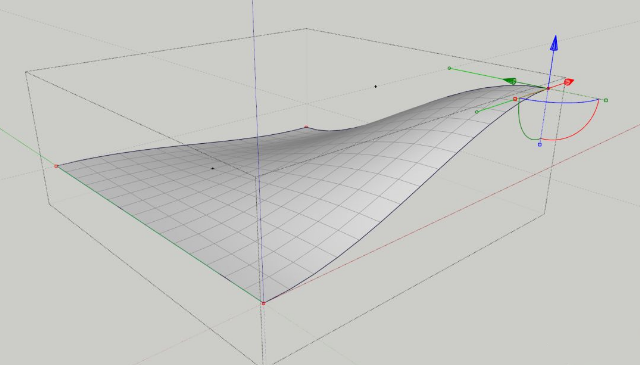Screen dimensions: 640x365
Task: Select the green circle tangent handle at top
Action: (449, 68)
